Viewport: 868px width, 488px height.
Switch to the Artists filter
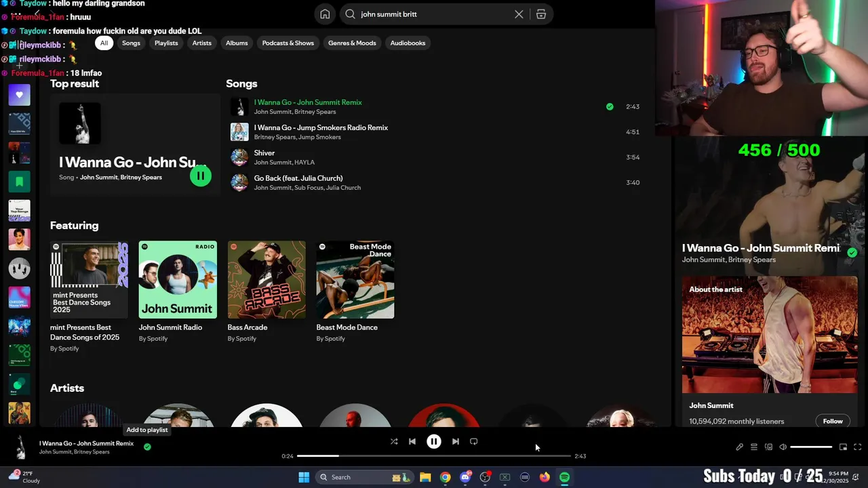202,43
